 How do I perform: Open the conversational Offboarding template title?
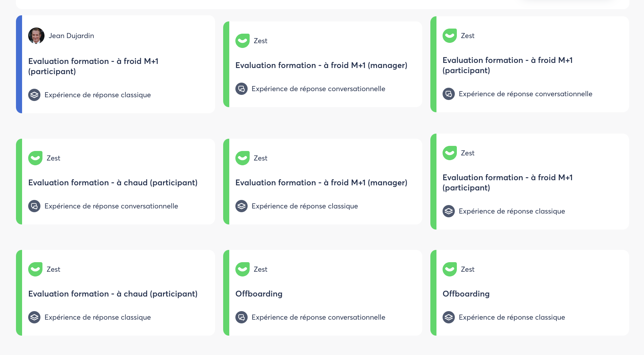(x=259, y=294)
